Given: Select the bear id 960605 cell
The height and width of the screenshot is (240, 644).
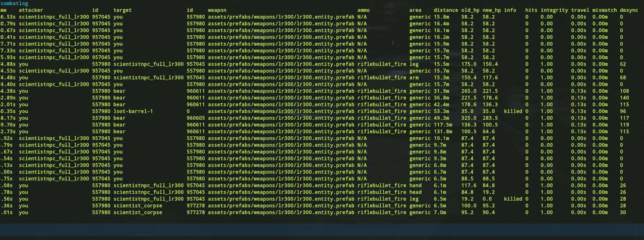Looking at the screenshot, I should [196, 118].
